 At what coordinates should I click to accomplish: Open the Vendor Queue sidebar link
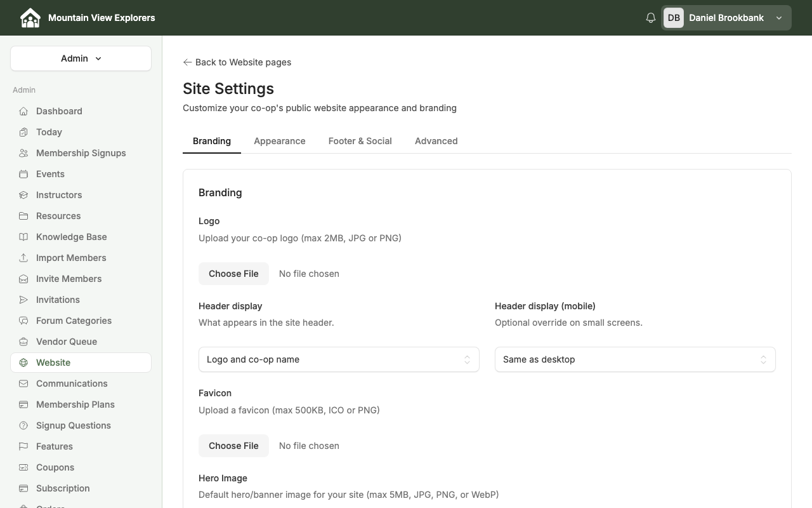coord(81,342)
